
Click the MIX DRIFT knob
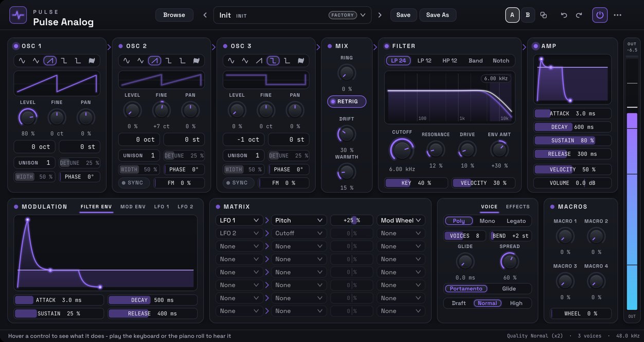coord(347,134)
